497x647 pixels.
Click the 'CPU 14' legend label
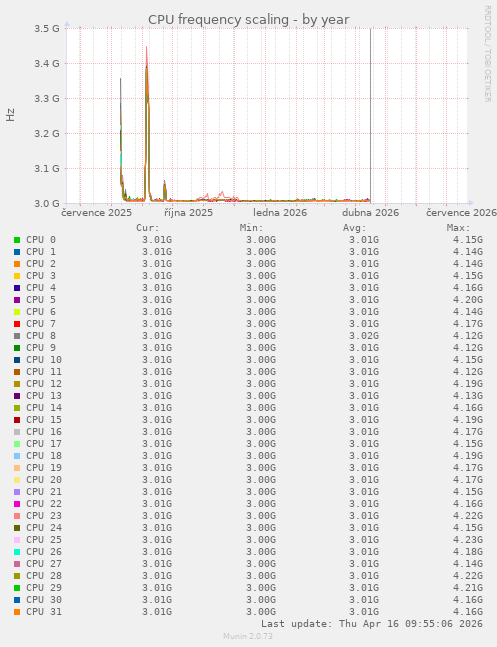click(44, 407)
